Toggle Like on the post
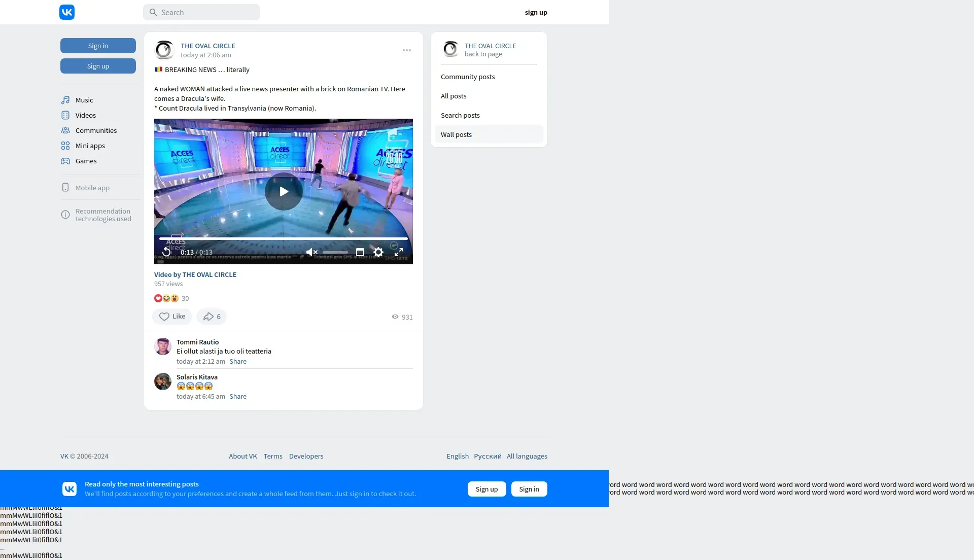974x560 pixels. click(x=172, y=317)
